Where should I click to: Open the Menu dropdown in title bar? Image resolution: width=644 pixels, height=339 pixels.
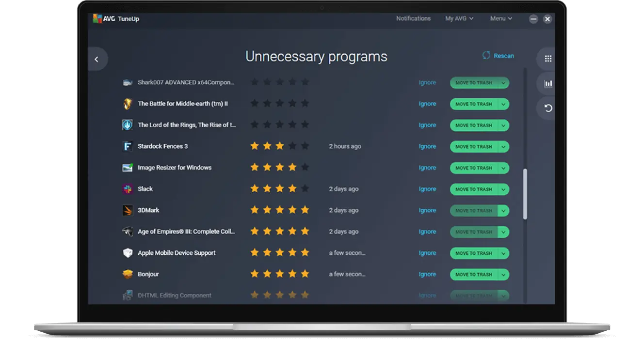click(501, 18)
